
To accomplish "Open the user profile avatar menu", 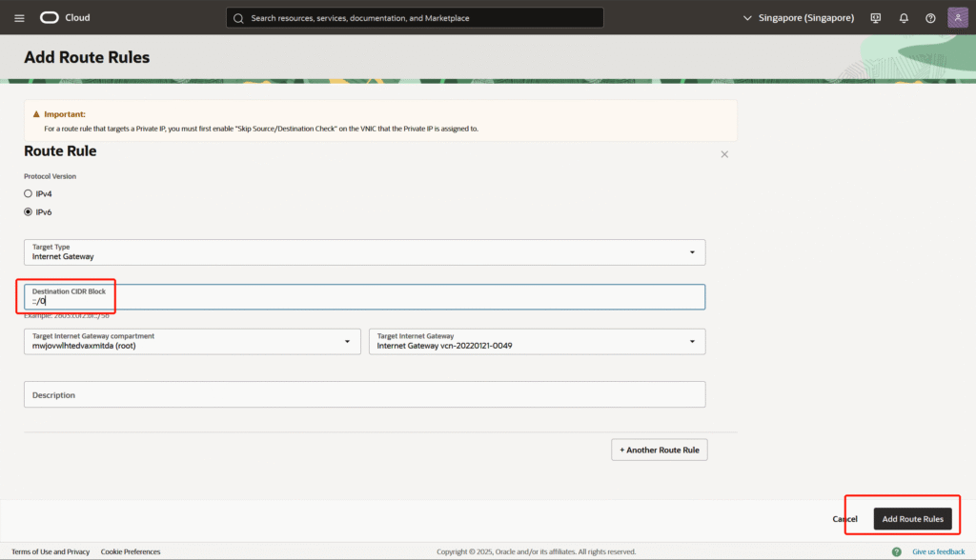I will [x=958, y=18].
